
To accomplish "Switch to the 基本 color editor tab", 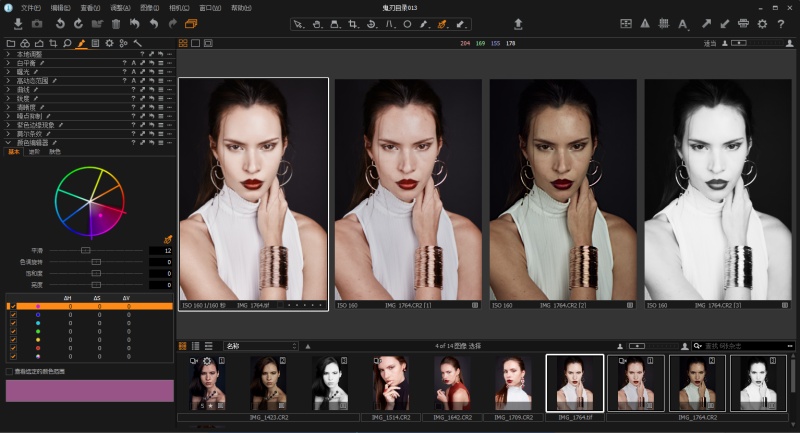I will (x=14, y=151).
